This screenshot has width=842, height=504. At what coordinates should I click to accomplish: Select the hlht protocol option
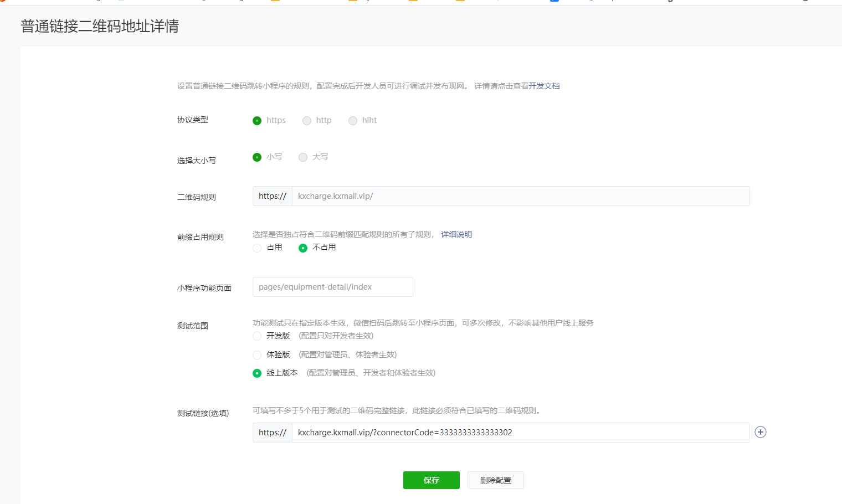coord(353,121)
